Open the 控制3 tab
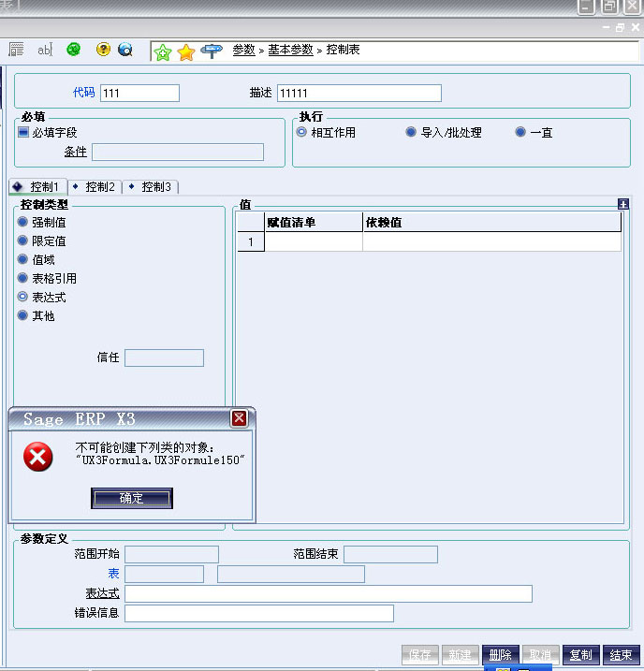The height and width of the screenshot is (671, 644). (x=151, y=187)
